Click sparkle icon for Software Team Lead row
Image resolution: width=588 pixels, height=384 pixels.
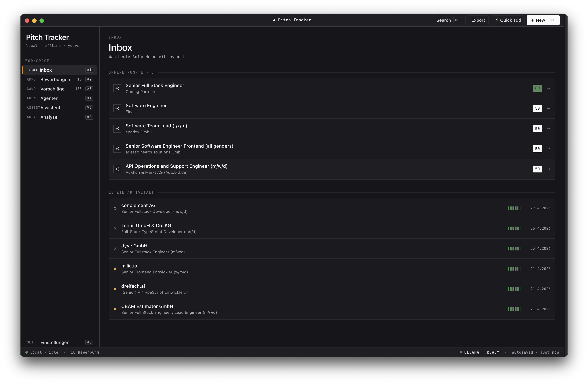click(117, 129)
